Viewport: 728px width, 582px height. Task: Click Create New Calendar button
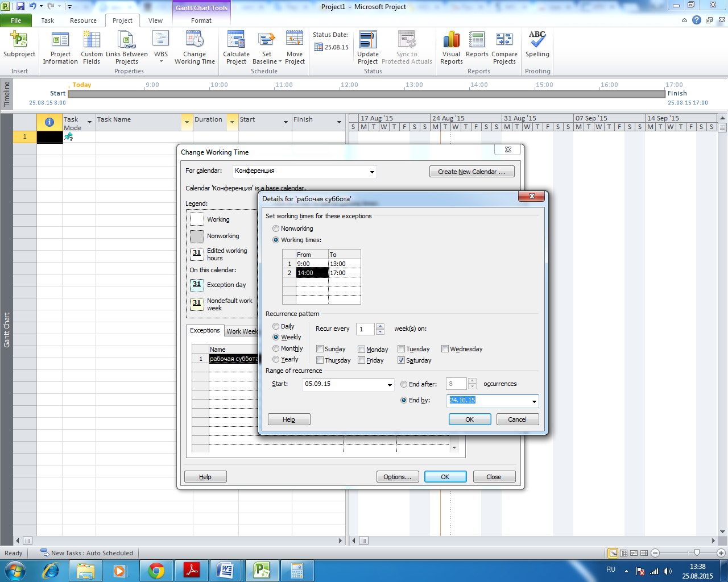click(471, 172)
